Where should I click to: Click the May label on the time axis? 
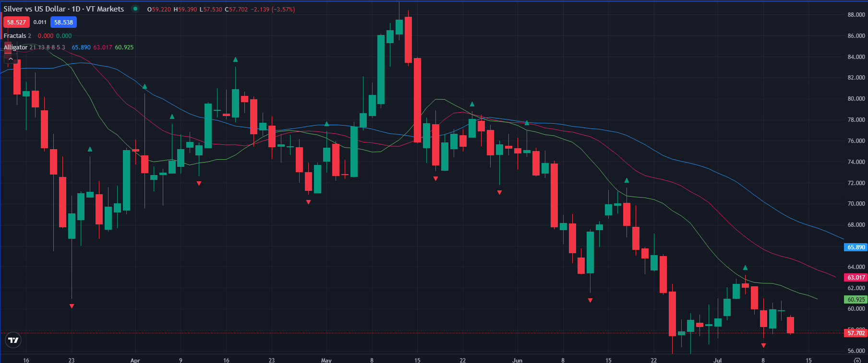[x=326, y=360]
